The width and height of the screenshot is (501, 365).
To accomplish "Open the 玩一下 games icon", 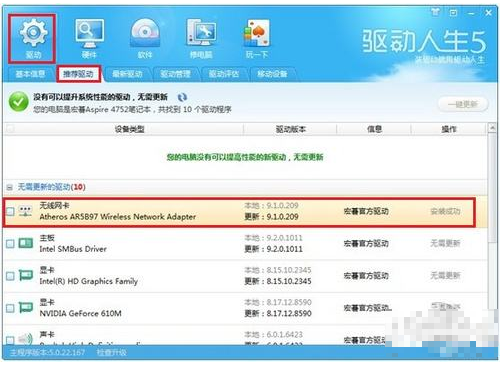I will tap(257, 39).
